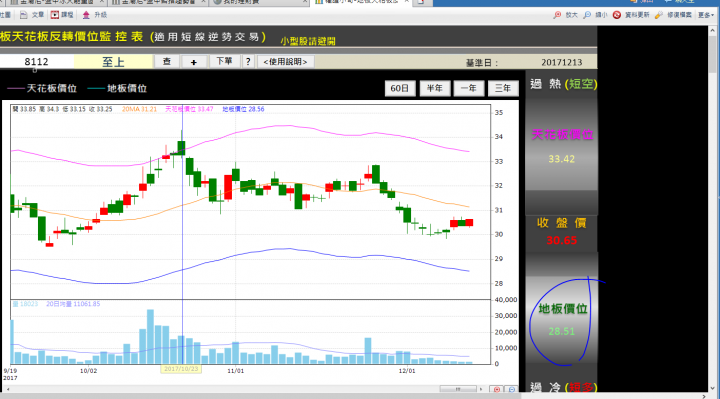Click the date value 20171213
Image resolution: width=720 pixels, height=399 pixels.
point(562,62)
